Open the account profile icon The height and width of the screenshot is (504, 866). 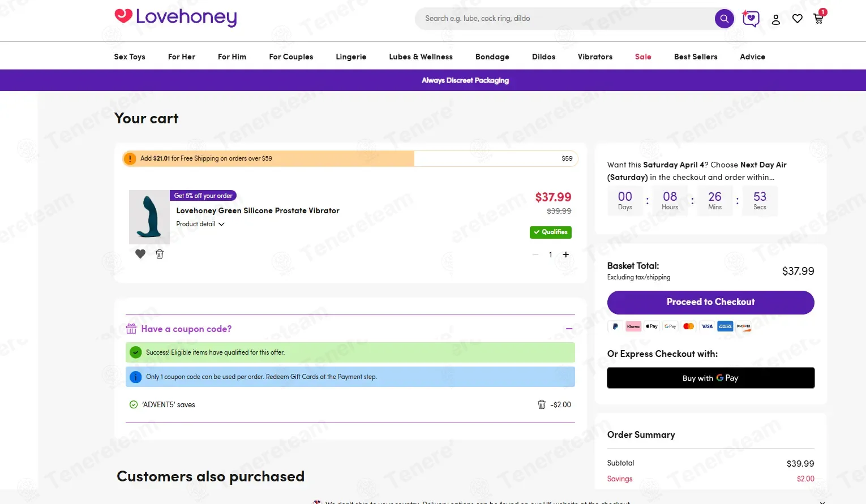point(776,19)
